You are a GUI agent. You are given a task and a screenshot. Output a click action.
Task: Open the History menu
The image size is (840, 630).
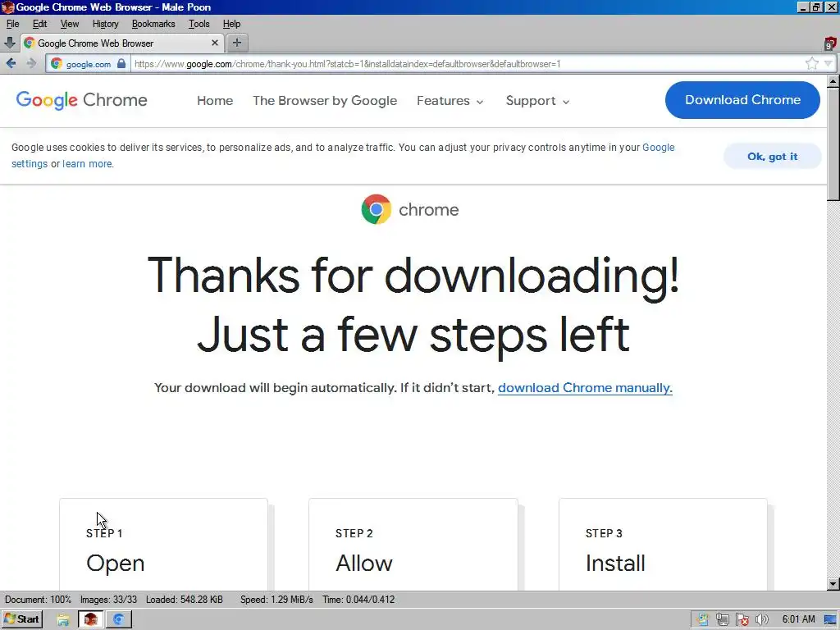click(105, 24)
